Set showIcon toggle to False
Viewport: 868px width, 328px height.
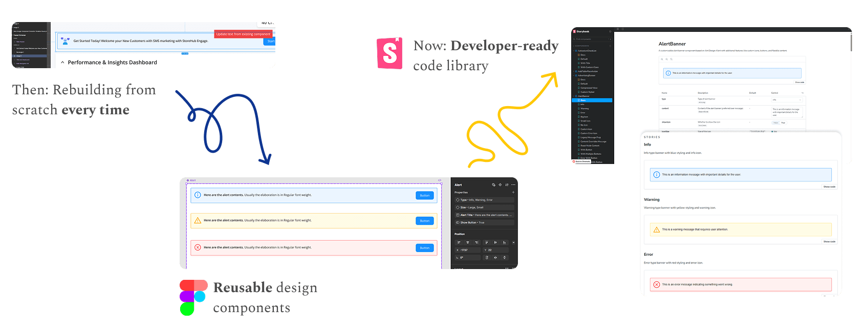click(x=775, y=122)
